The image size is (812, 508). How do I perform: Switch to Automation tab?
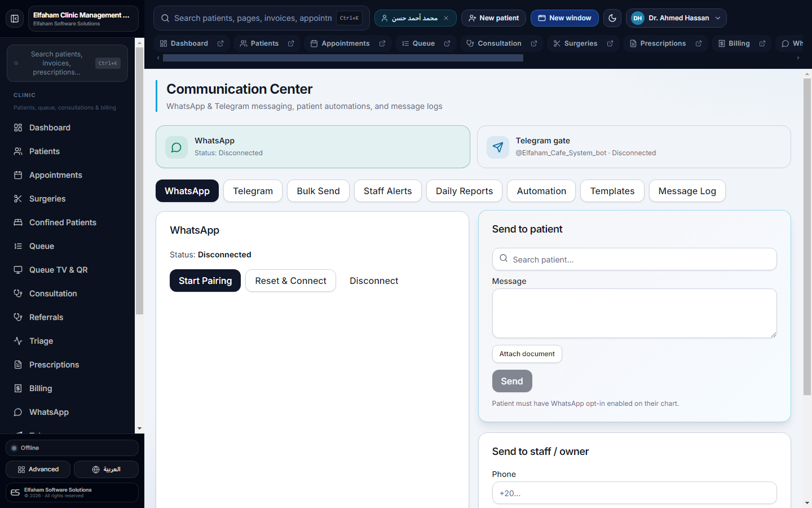tap(541, 191)
